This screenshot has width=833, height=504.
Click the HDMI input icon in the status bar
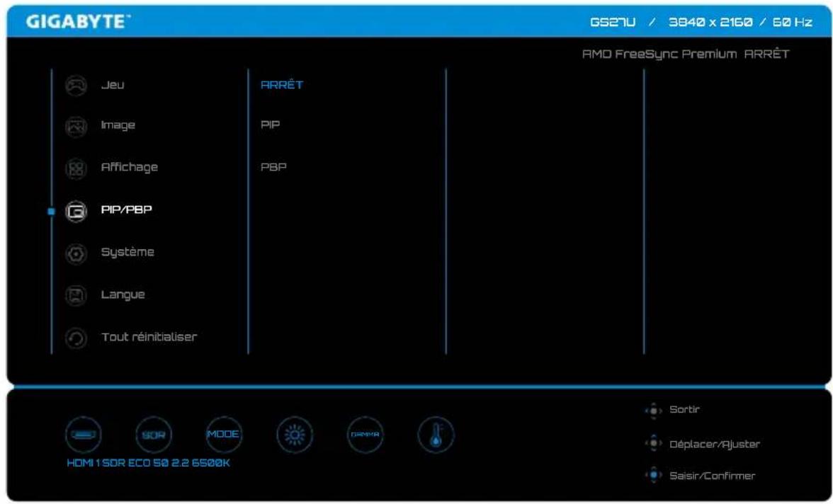click(84, 435)
